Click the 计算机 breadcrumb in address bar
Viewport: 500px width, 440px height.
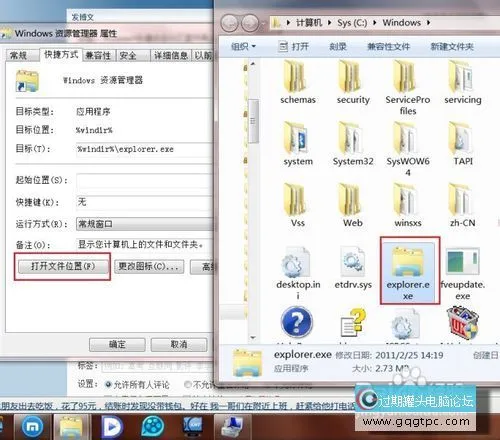pyautogui.click(x=309, y=23)
